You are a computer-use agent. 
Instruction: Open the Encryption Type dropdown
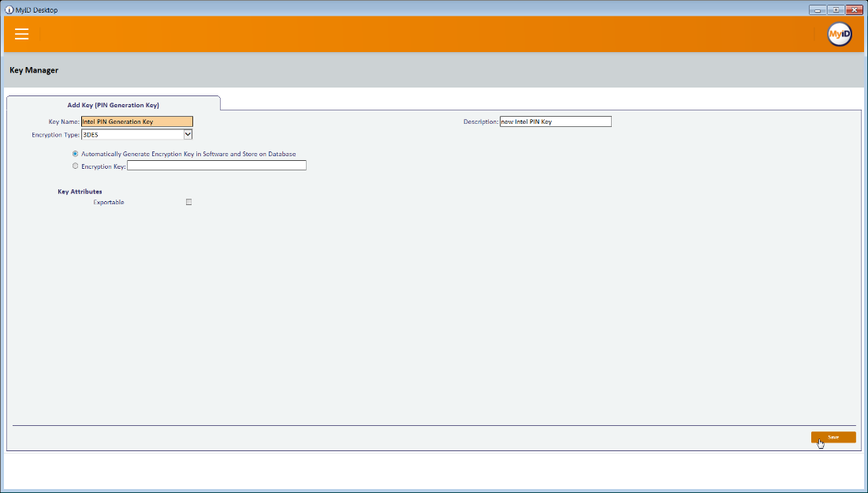pyautogui.click(x=136, y=134)
